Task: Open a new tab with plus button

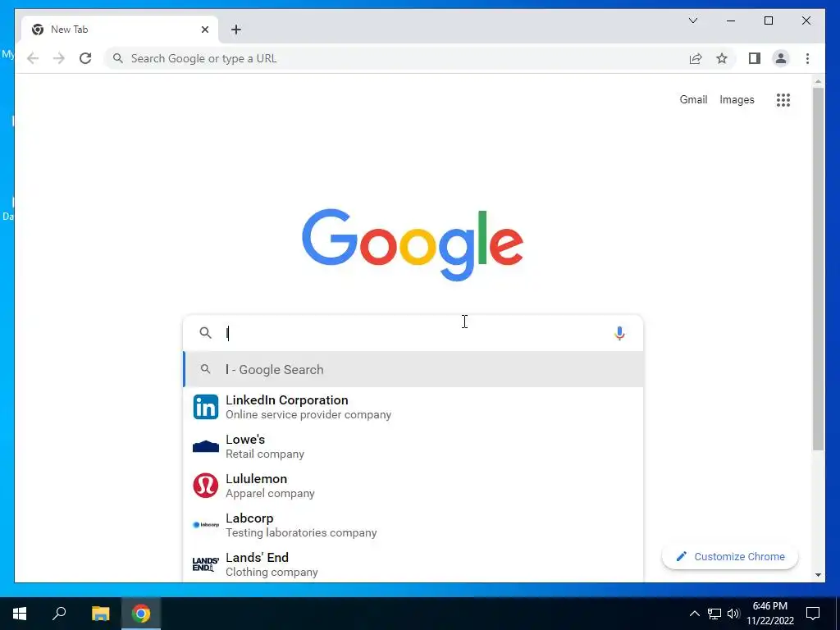Action: click(x=236, y=30)
